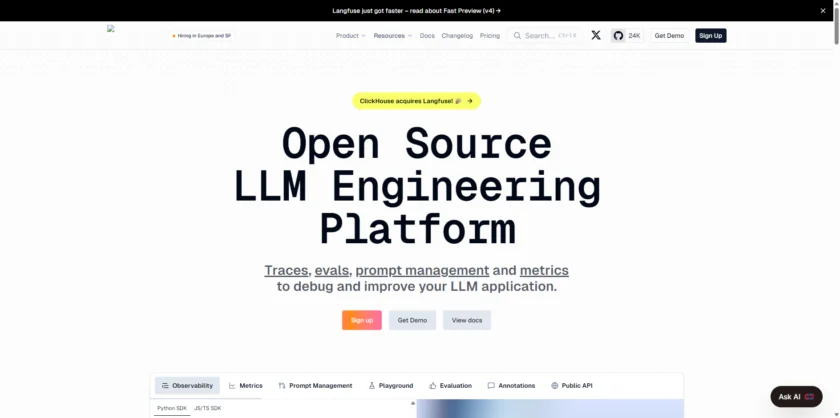
Task: Click the ClickHouse acquires Langfuse badge
Action: point(416,101)
